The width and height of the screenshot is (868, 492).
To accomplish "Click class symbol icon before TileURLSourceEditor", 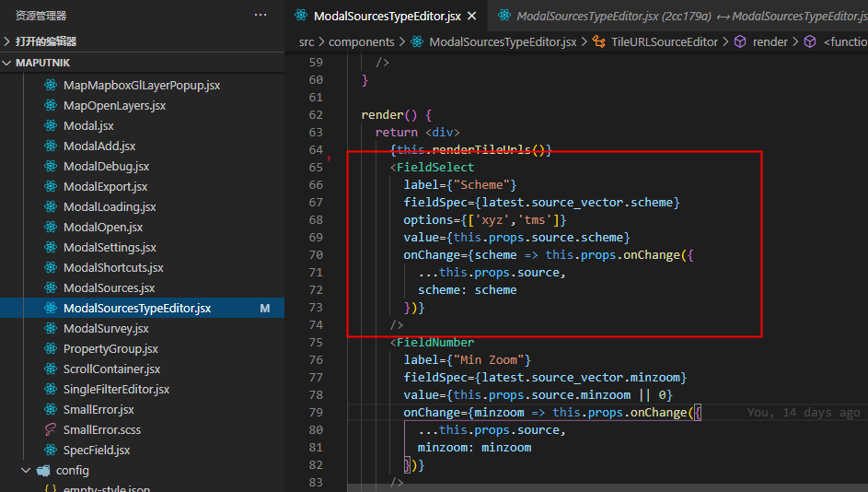I will click(x=599, y=41).
